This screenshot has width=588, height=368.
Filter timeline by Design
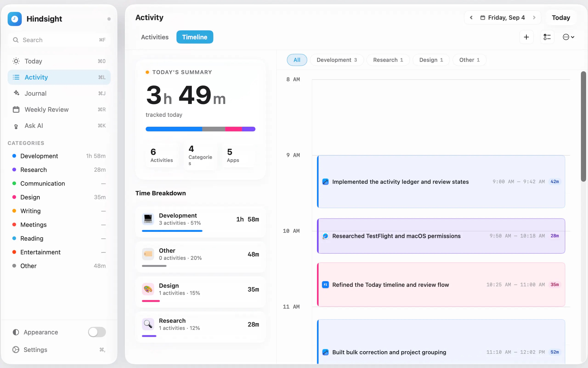pyautogui.click(x=431, y=60)
